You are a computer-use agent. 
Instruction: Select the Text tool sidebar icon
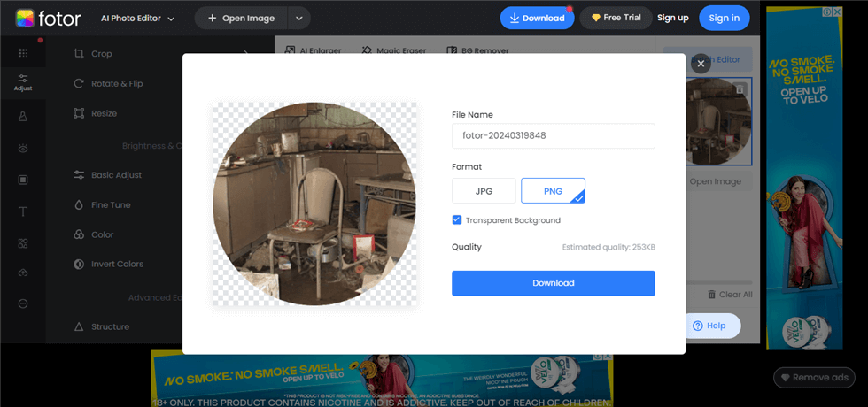click(x=23, y=211)
